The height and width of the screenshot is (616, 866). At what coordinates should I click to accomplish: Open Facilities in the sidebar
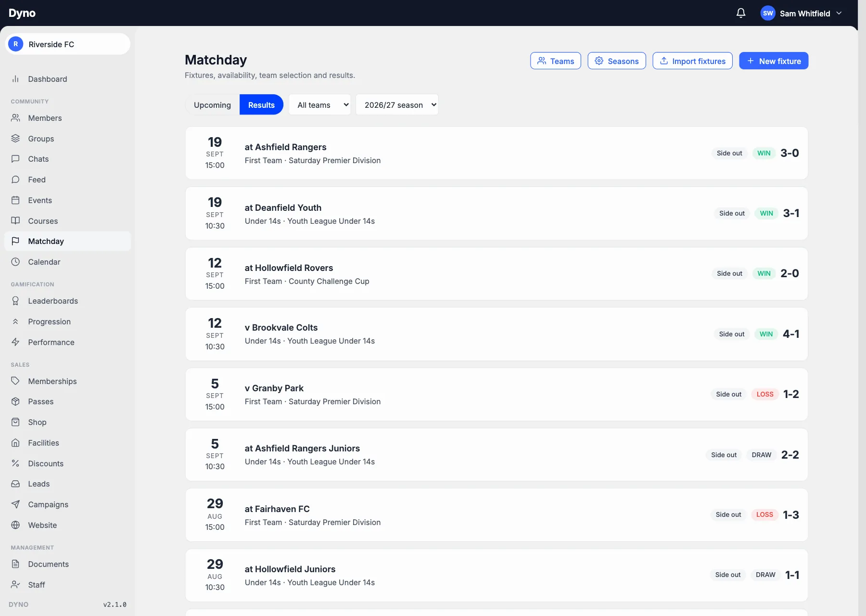pyautogui.click(x=68, y=443)
